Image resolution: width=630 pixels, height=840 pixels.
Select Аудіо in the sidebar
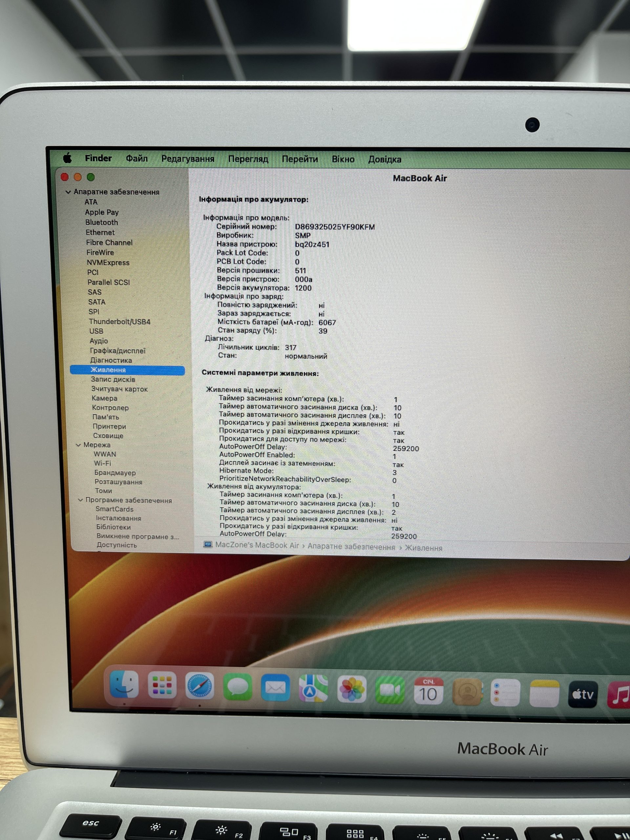(99, 341)
